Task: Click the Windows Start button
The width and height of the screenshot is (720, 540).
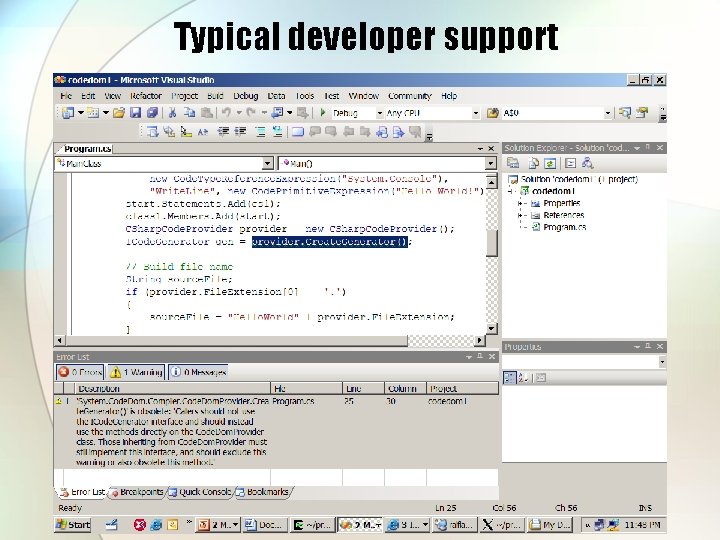Action: (x=73, y=524)
